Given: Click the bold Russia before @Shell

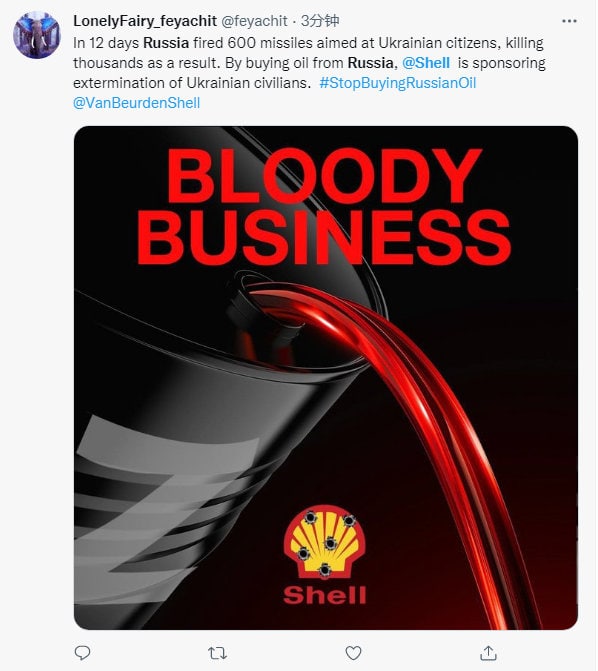Looking at the screenshot, I should [372, 63].
